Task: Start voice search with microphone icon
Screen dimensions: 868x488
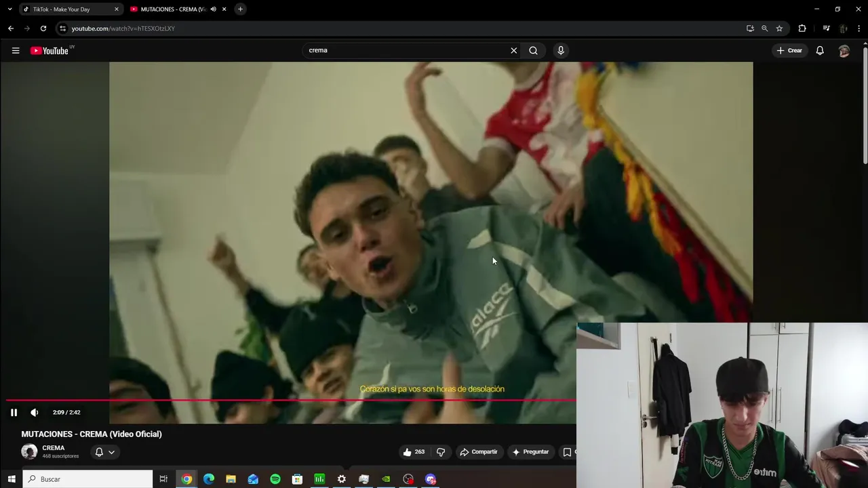Action: click(x=561, y=50)
